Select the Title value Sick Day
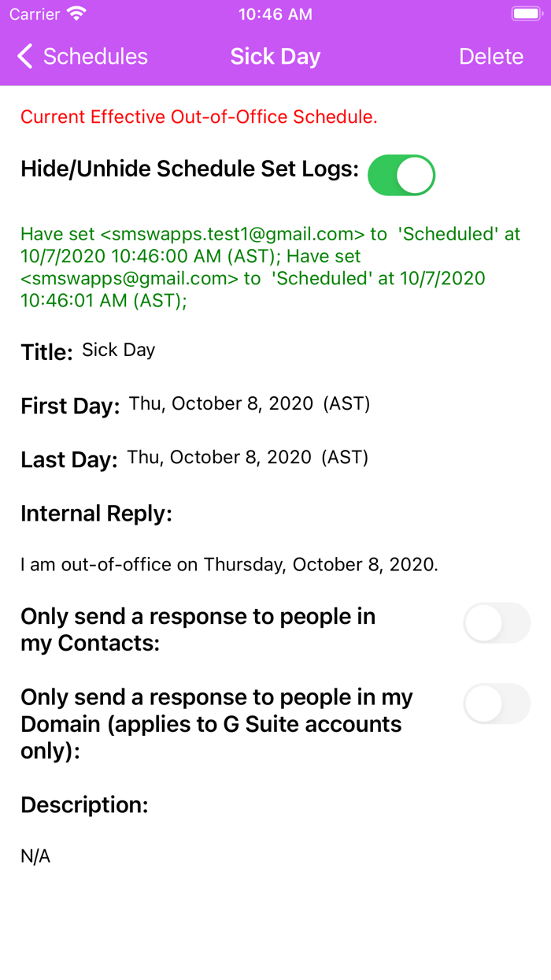 point(118,349)
